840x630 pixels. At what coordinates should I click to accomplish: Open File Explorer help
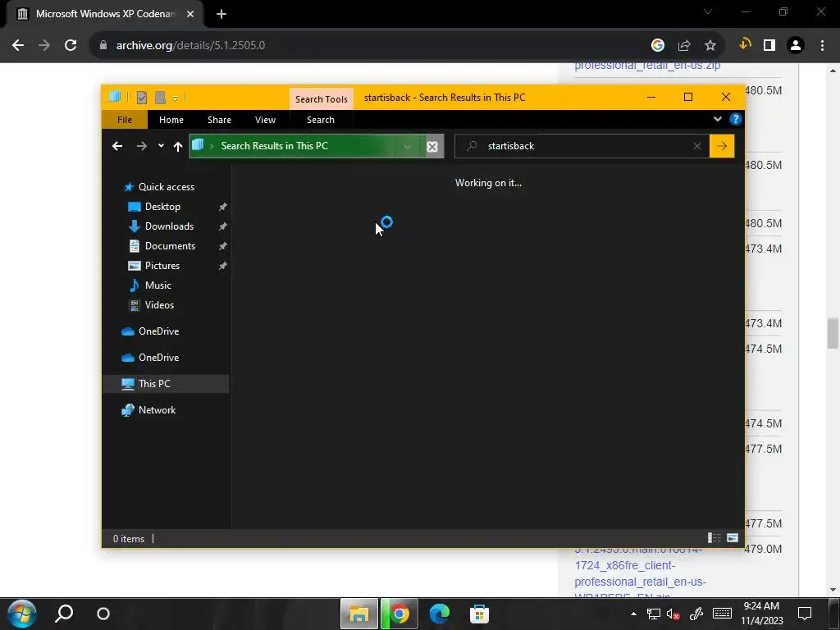[x=735, y=119]
